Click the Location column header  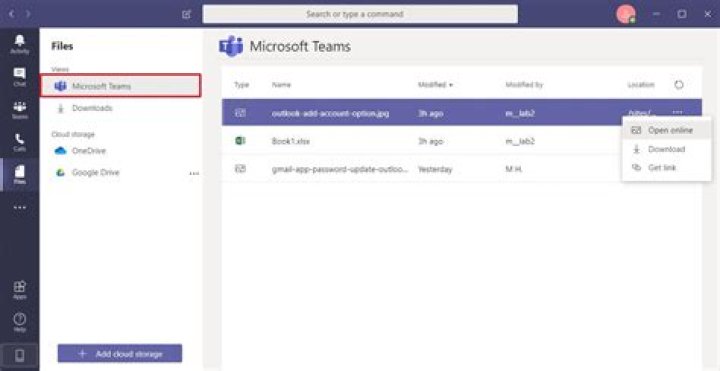tap(641, 85)
